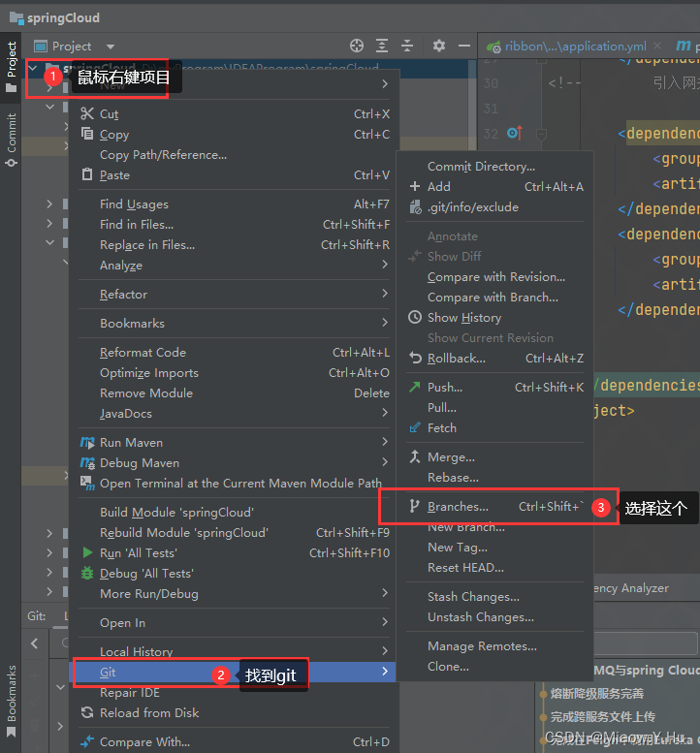Click the Branches fork icon
Screen dimensions: 700x753
(414, 506)
